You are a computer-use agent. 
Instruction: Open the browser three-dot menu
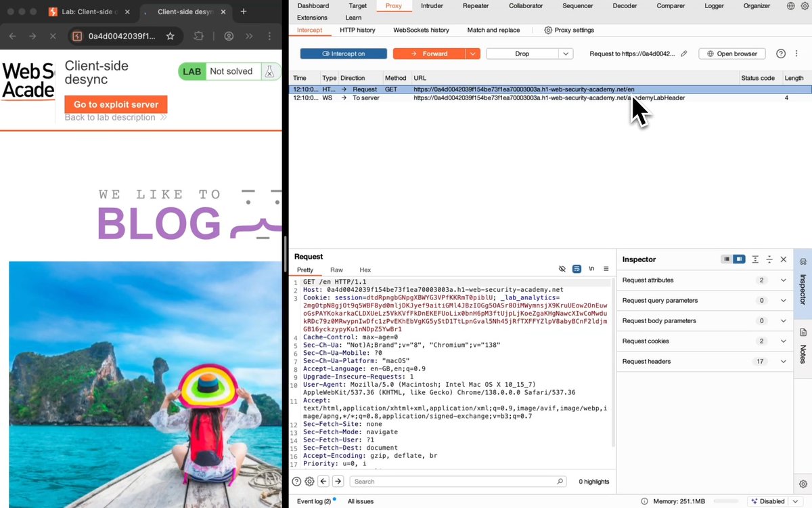(270, 36)
